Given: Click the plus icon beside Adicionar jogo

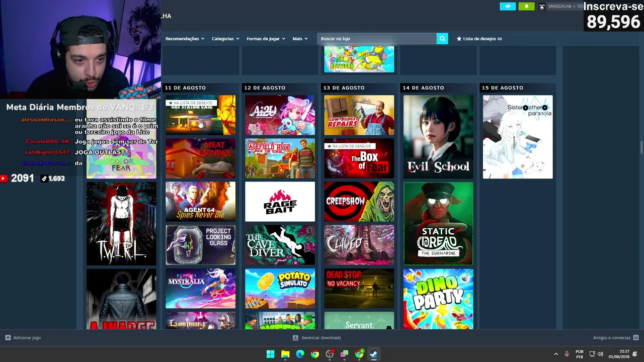Looking at the screenshot, I should point(8,338).
